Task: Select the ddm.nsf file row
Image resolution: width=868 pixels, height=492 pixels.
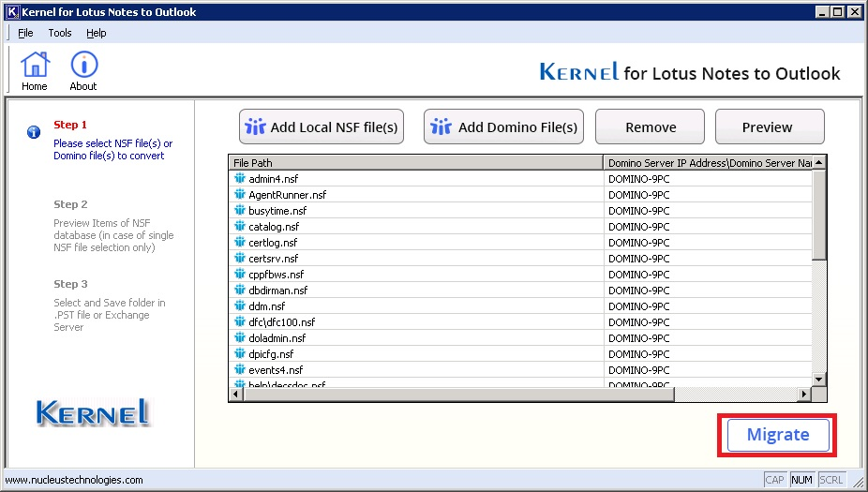Action: (x=520, y=306)
